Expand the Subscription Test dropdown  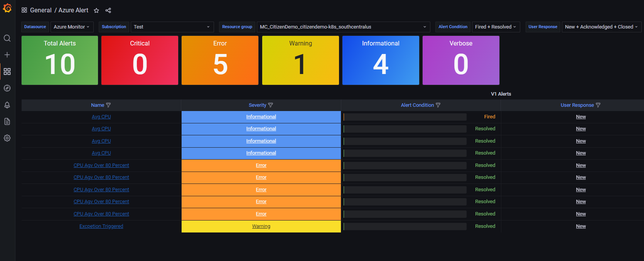click(x=172, y=27)
